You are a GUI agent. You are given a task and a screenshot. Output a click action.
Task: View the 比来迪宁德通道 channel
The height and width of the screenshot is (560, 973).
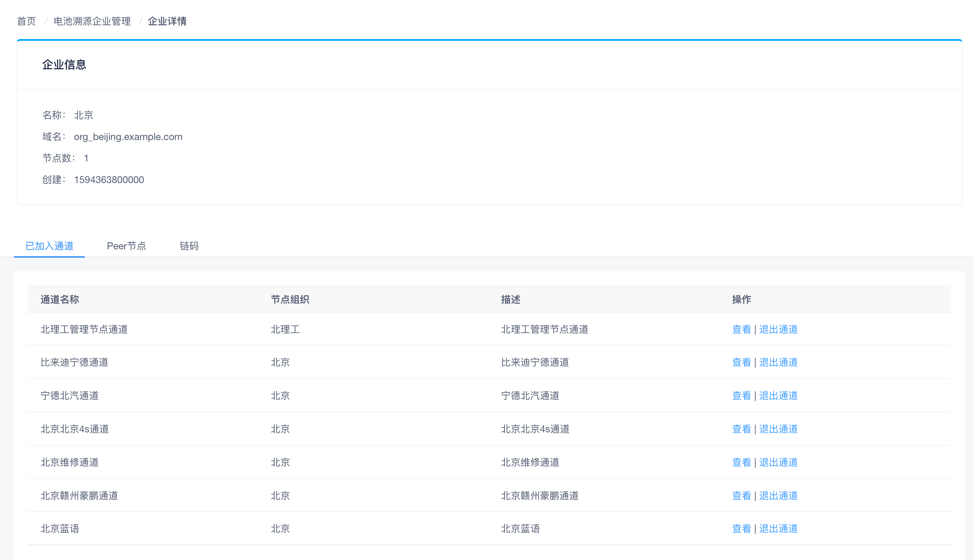[x=742, y=362]
